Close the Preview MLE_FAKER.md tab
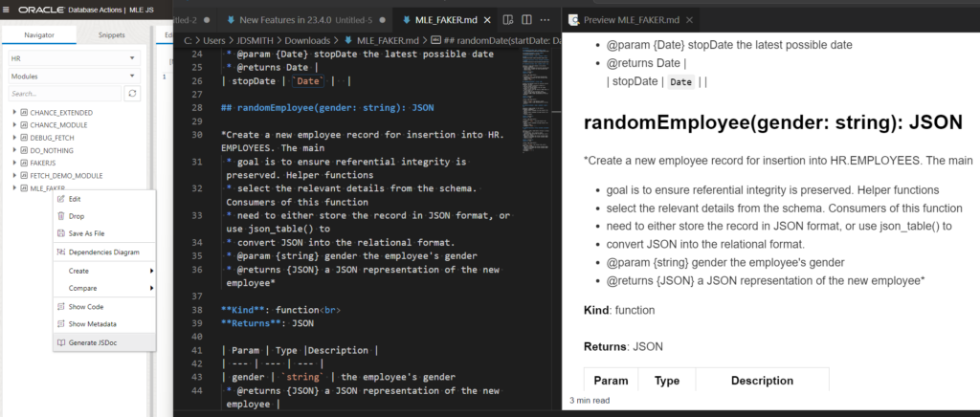 tap(689, 20)
